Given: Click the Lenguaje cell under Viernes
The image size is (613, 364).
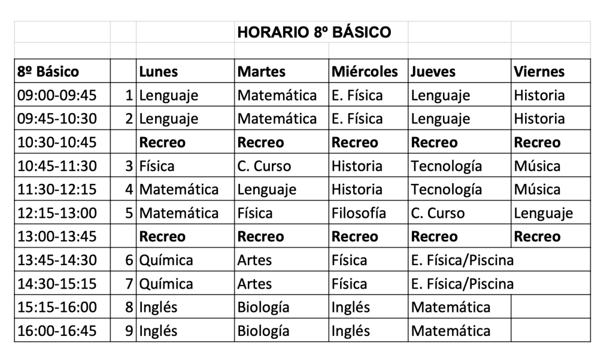Looking at the screenshot, I should 550,213.
